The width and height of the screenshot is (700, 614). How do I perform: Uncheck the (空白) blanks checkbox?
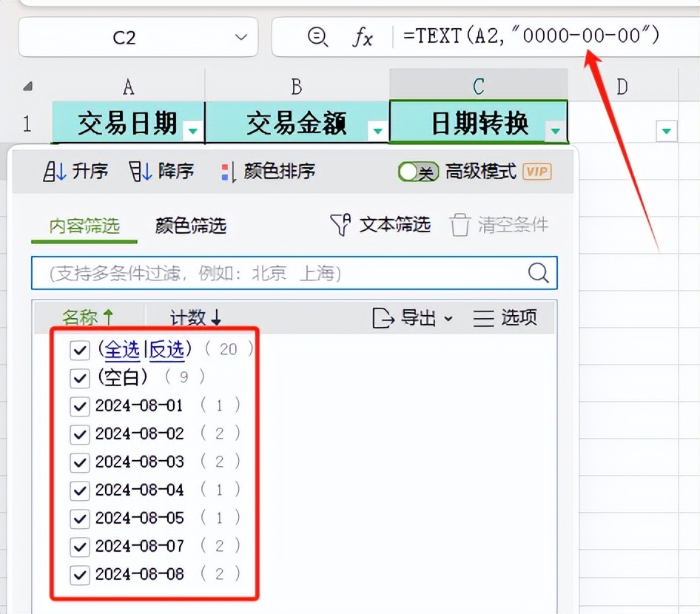[79, 379]
